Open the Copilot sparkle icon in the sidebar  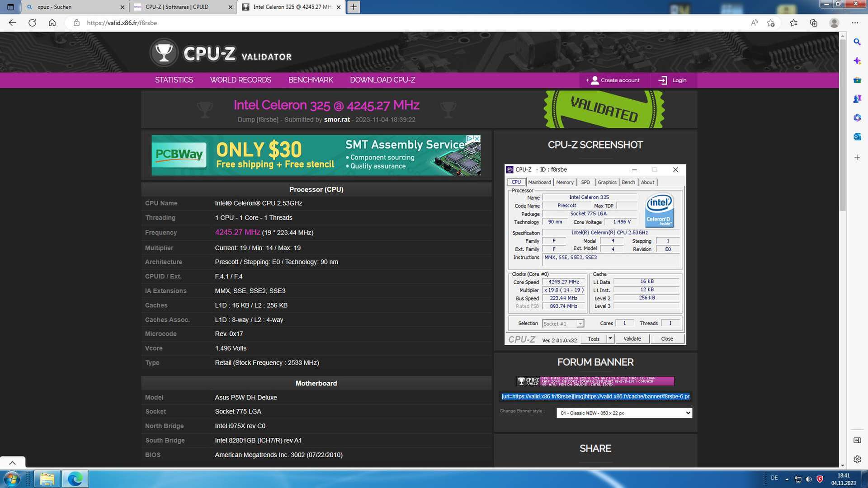tap(857, 61)
